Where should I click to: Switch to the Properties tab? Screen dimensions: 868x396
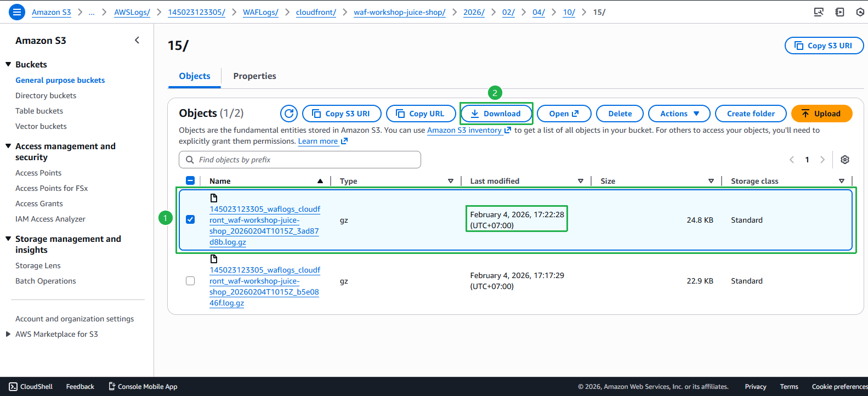point(254,76)
